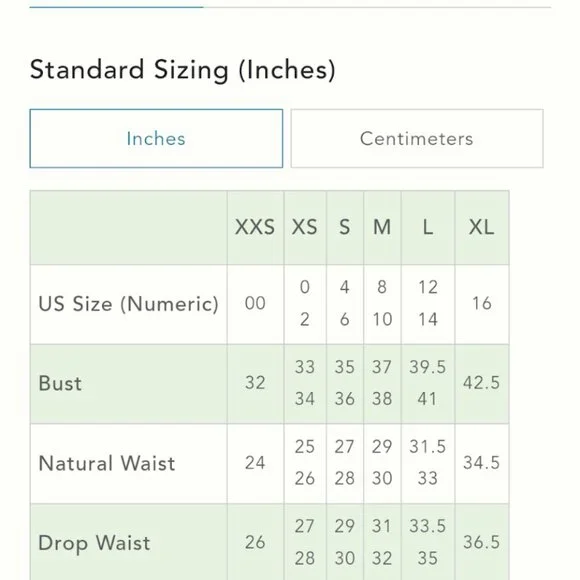Click the XL drop waist 36.5 cell
The width and height of the screenshot is (580, 580).
tap(482, 542)
